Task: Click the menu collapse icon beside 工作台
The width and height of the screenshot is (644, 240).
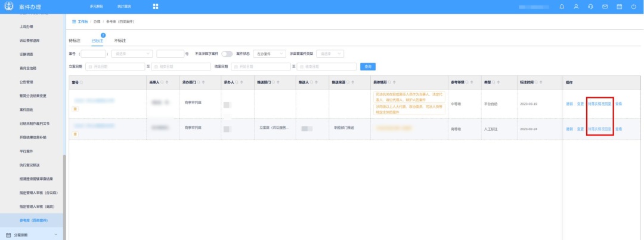Action: point(74,21)
